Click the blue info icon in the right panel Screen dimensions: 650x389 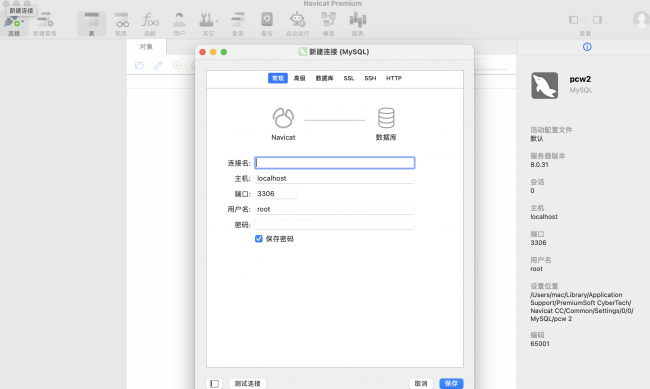click(x=587, y=47)
